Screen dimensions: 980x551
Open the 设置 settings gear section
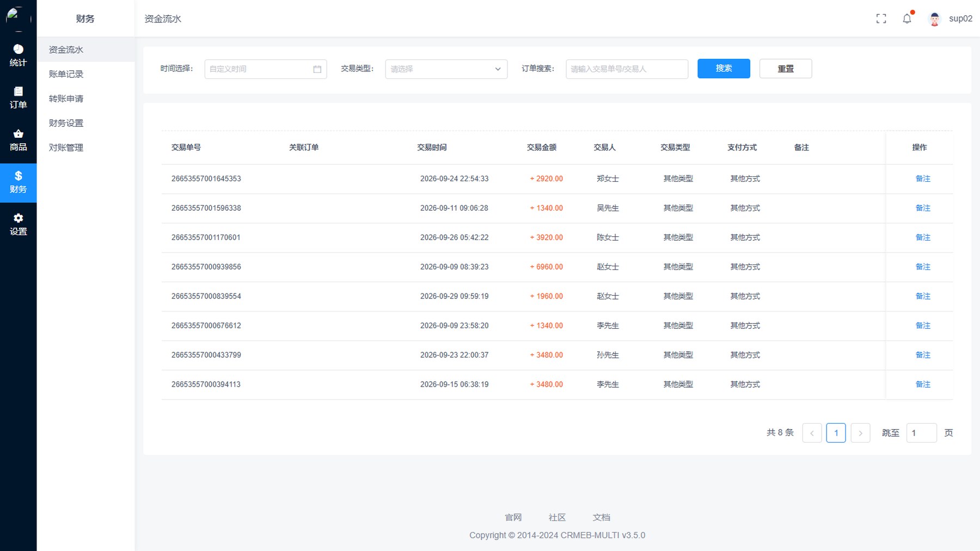click(x=18, y=224)
